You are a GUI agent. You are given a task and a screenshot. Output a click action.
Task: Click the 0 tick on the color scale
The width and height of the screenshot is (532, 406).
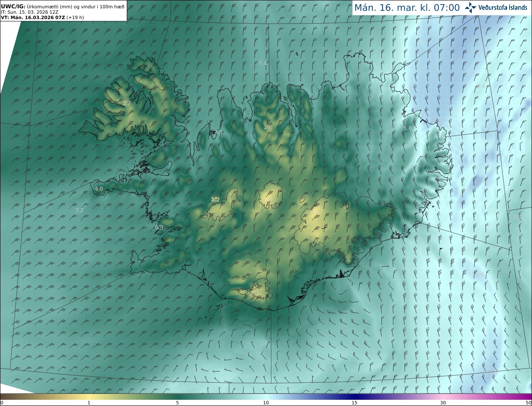tap(2, 403)
